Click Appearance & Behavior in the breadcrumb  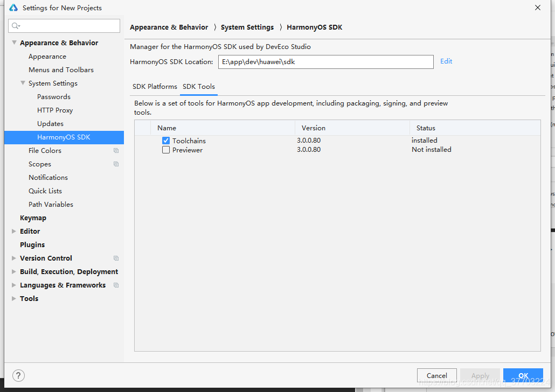[x=169, y=27]
